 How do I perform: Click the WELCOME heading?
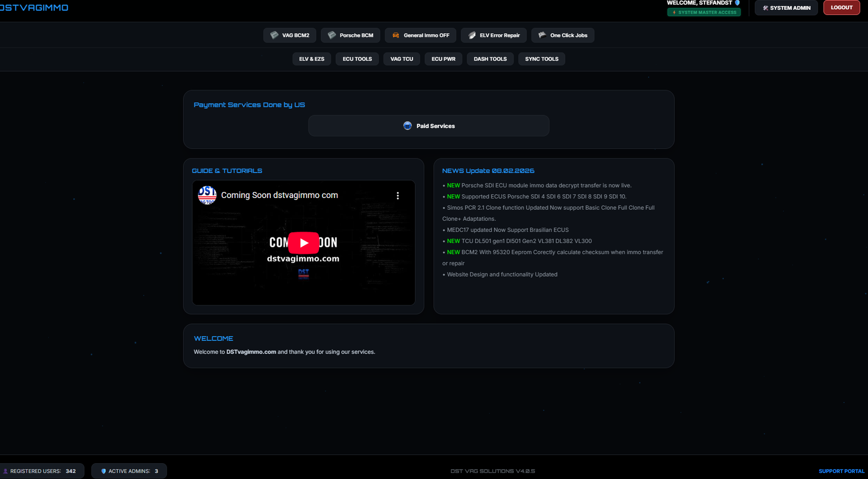point(213,339)
